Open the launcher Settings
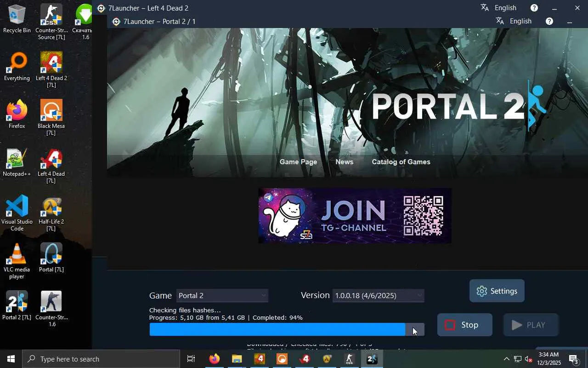This screenshot has width=588, height=368. tap(497, 291)
